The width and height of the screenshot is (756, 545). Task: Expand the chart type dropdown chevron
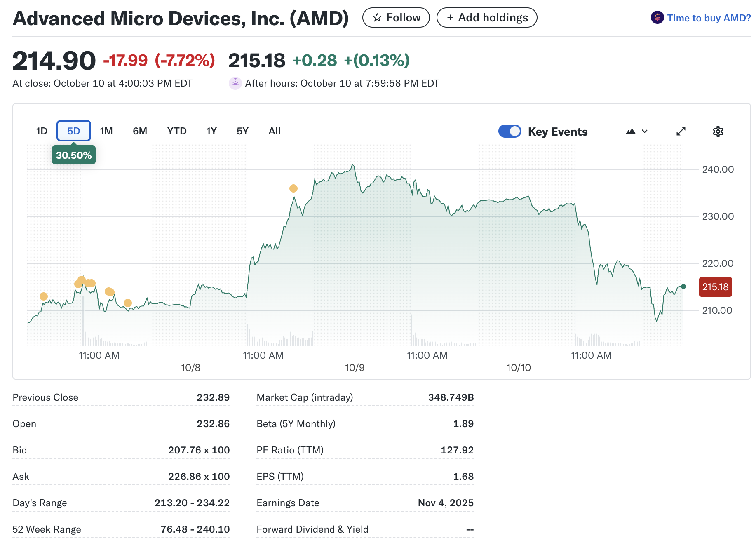click(645, 132)
